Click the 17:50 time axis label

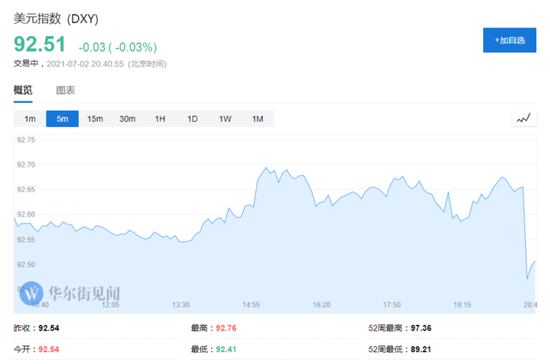pos(392,305)
